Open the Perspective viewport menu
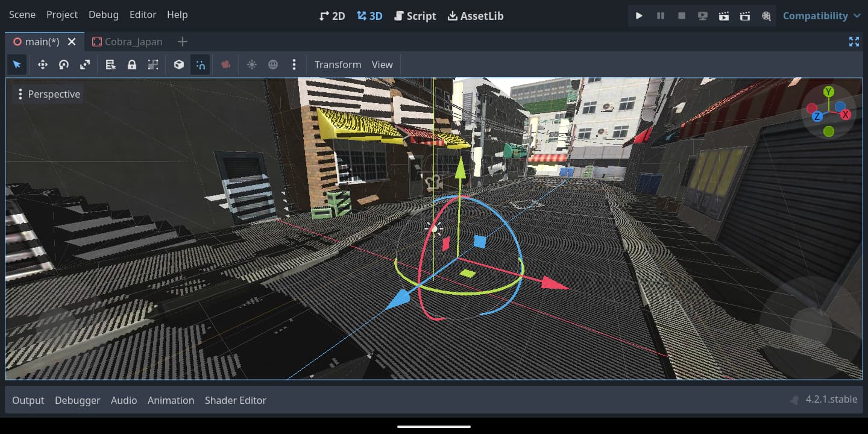This screenshot has width=868, height=434. [x=48, y=94]
